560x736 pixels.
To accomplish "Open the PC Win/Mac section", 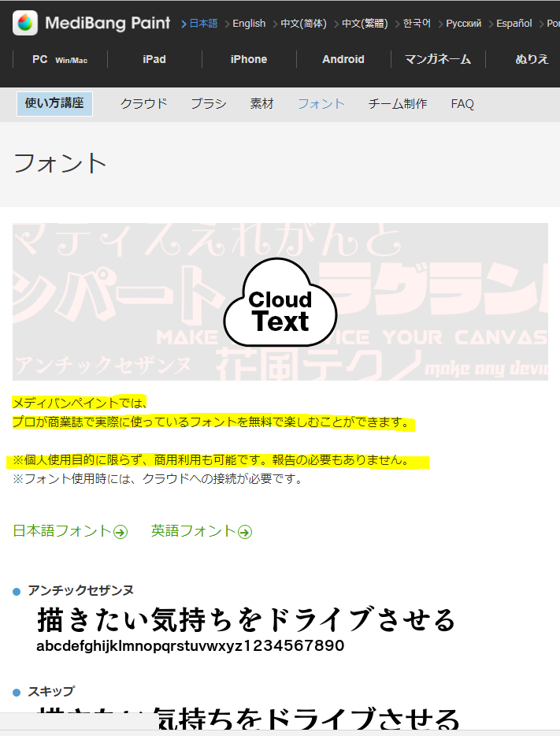I will [60, 60].
